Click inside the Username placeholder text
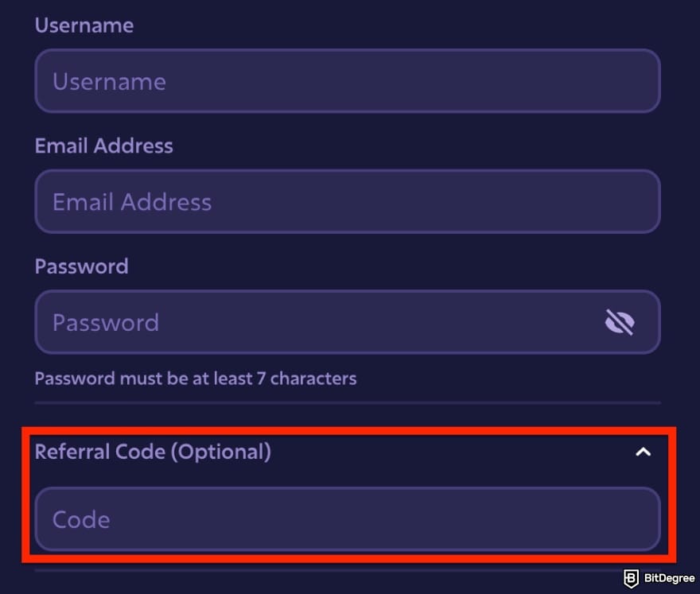Viewport: 700px width, 594px height. coord(109,80)
